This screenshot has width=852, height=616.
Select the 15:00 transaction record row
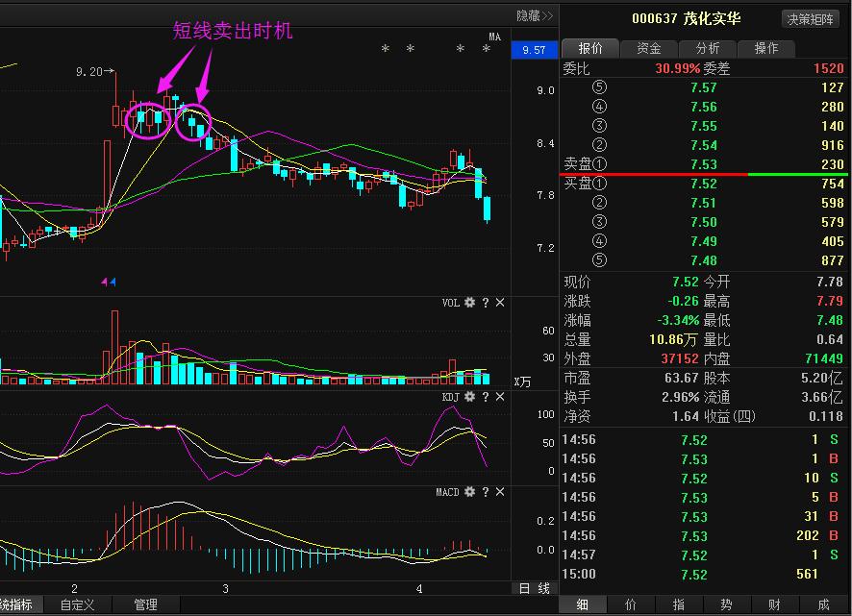coord(673,574)
